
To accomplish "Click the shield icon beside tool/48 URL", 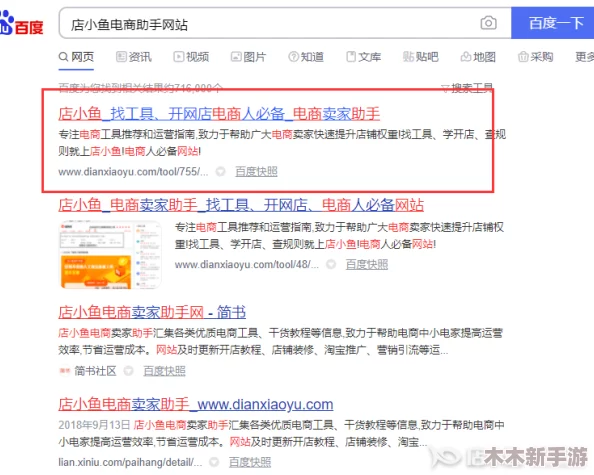I will [331, 264].
